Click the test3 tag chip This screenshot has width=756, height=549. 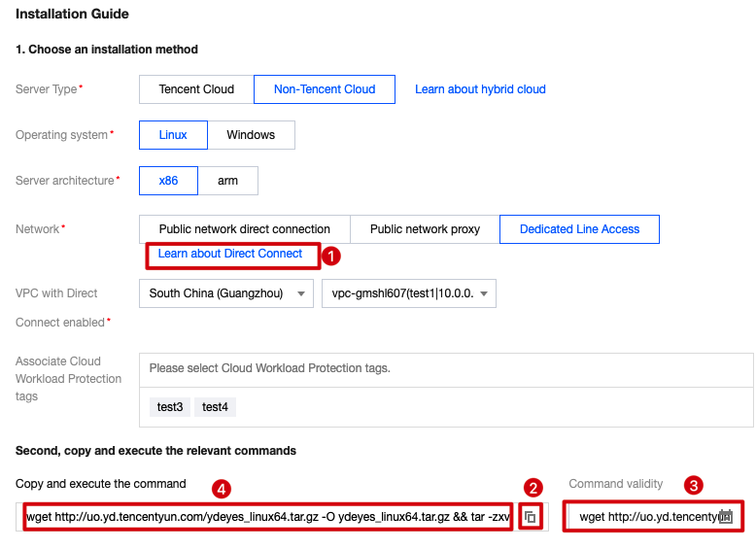point(170,407)
